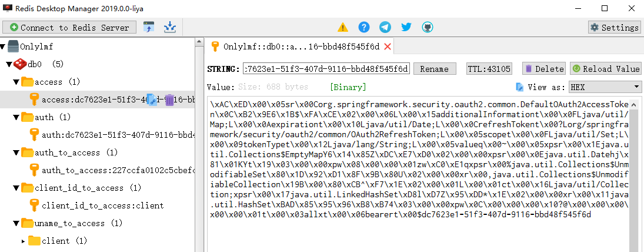This screenshot has height=252, width=644.
Task: Collapse the Onlylmf server node
Action: point(4,47)
